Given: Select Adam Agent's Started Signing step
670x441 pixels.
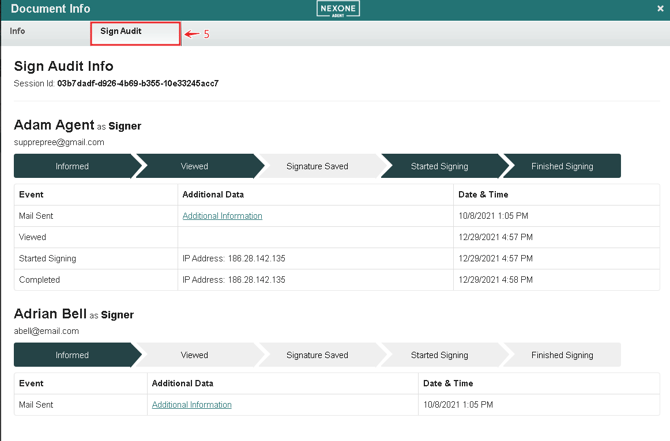Looking at the screenshot, I should (439, 166).
